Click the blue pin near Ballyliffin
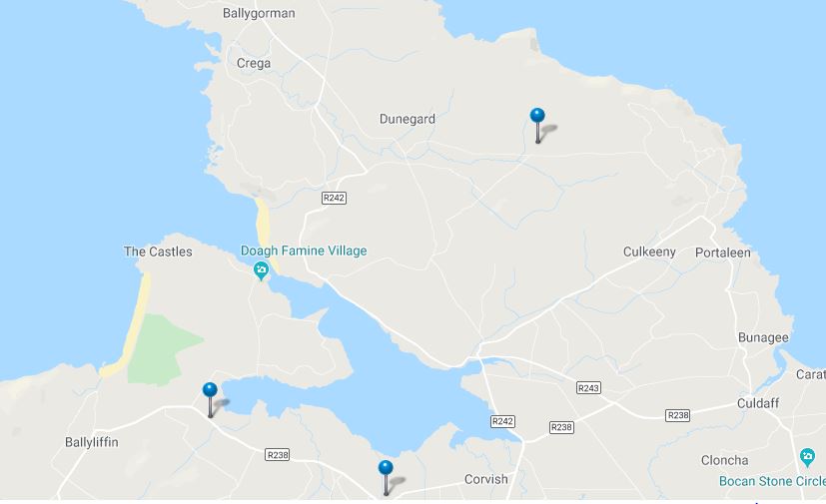 point(210,400)
